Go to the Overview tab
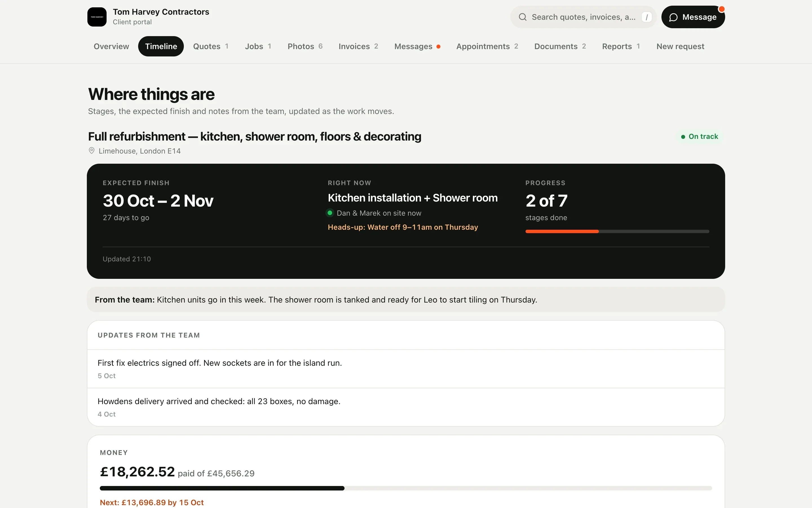Screen dimensions: 812x508 (111, 46)
